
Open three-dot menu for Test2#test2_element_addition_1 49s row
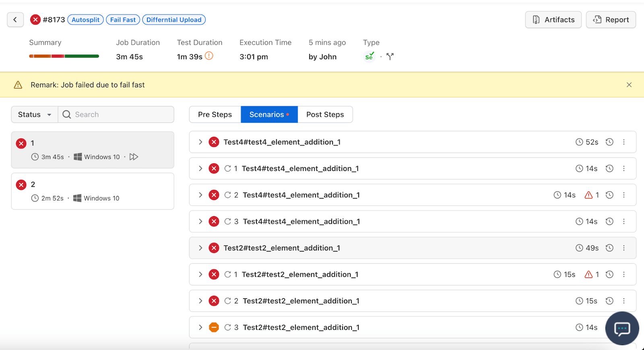(624, 248)
